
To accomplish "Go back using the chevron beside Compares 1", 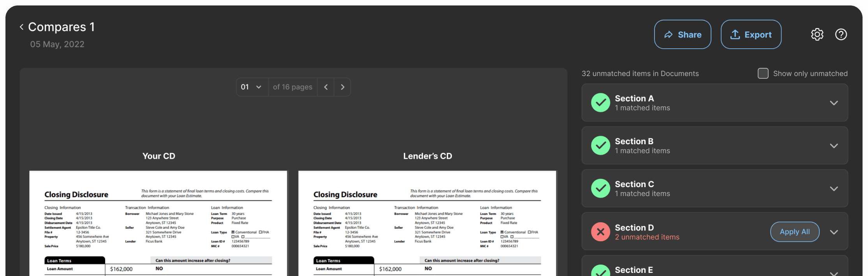I will (x=22, y=27).
